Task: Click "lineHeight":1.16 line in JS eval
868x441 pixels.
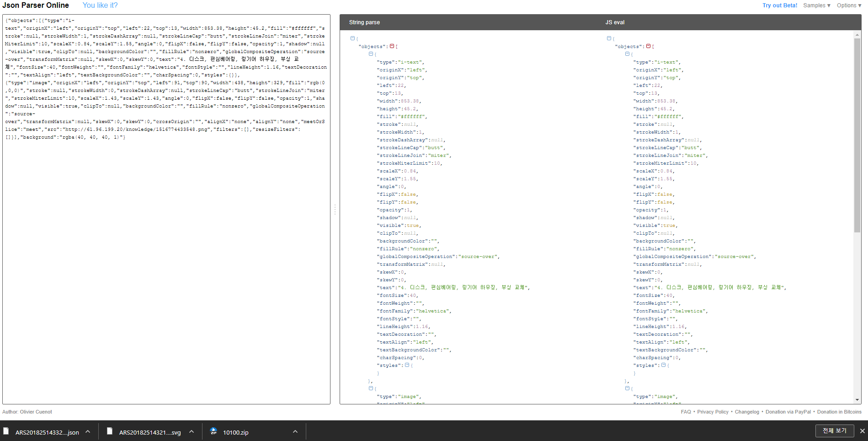Action: coord(660,327)
